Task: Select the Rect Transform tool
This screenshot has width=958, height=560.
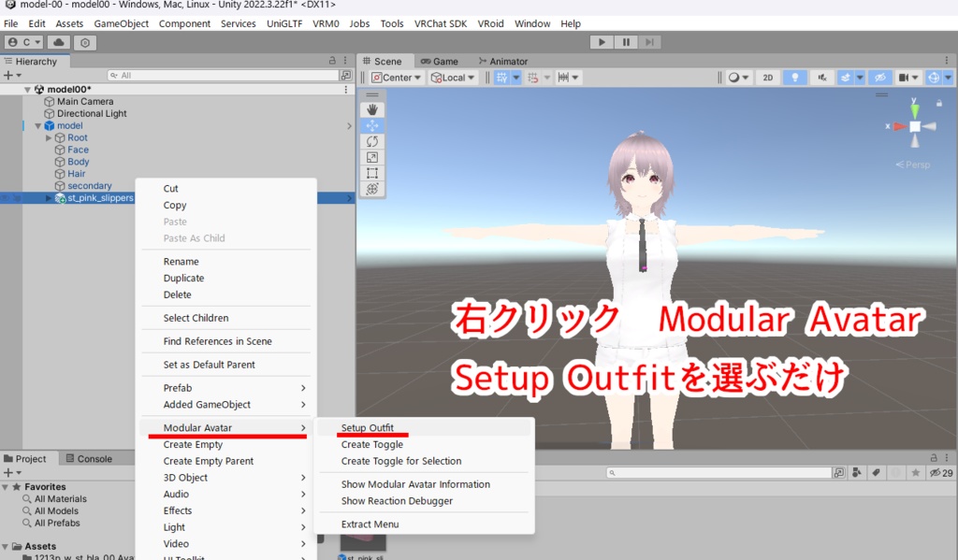Action: (371, 173)
